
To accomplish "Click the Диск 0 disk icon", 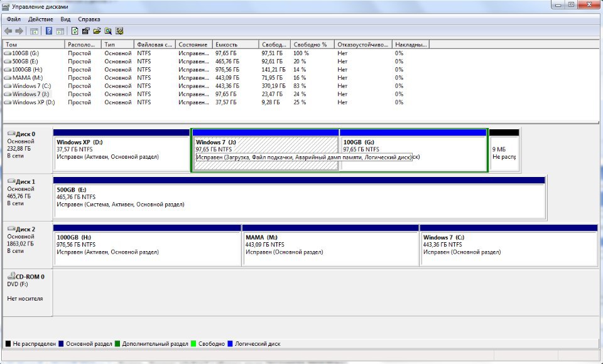I will click(11, 134).
